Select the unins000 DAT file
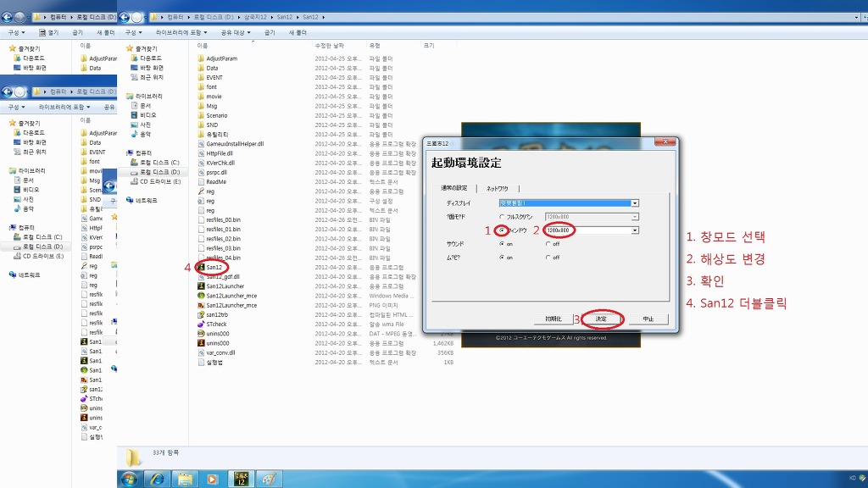This screenshot has height=488, width=868. pyautogui.click(x=217, y=333)
